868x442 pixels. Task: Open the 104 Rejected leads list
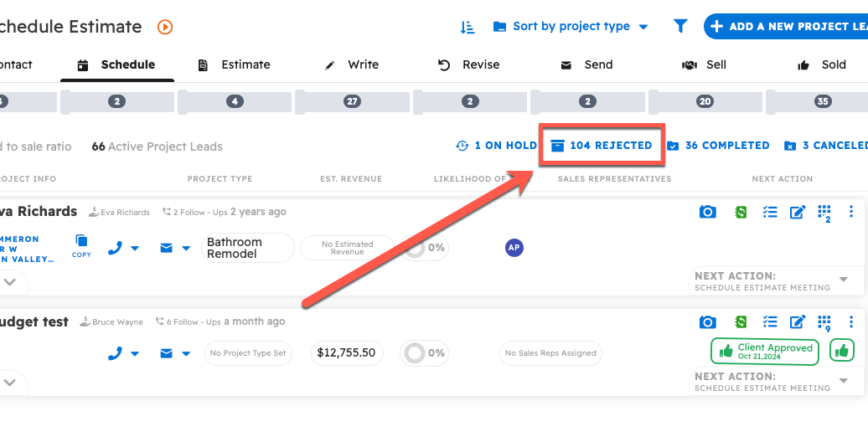pos(602,146)
